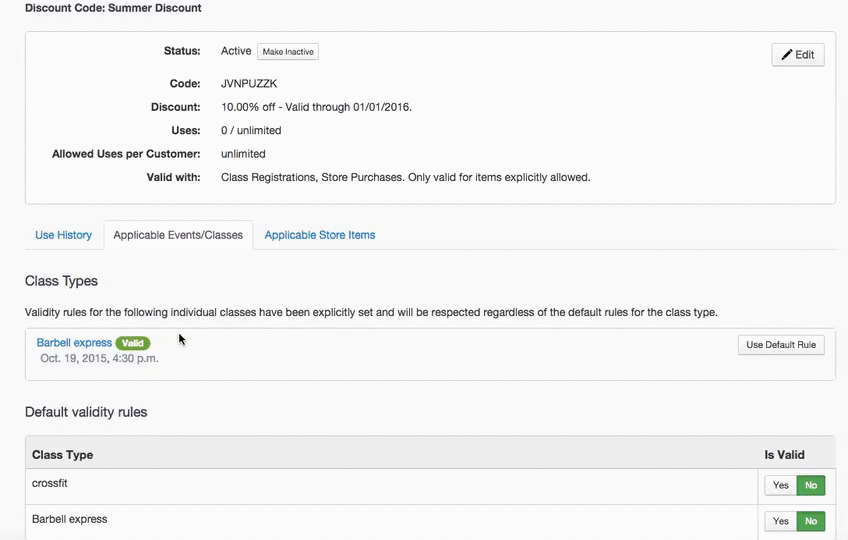Click the Is Valid column header
848x540 pixels.
pyautogui.click(x=784, y=454)
